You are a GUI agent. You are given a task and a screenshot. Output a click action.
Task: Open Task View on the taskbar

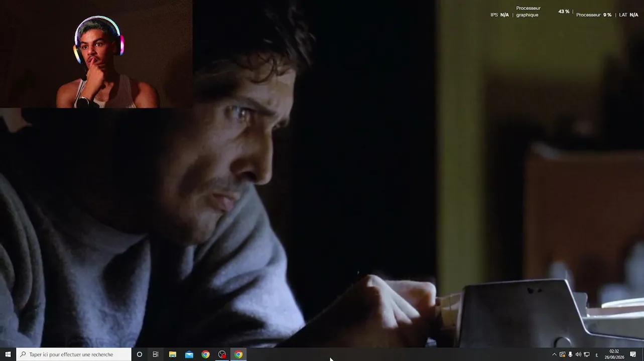(156, 354)
